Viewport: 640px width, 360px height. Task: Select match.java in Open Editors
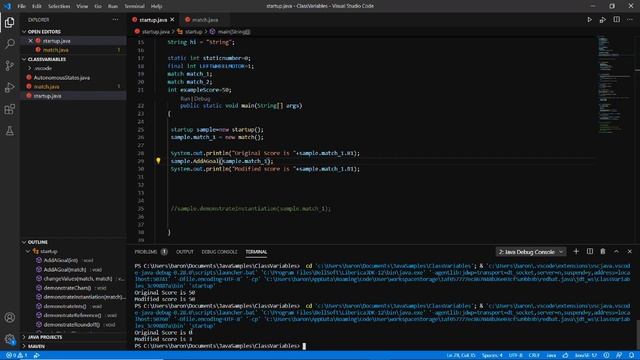click(56, 50)
